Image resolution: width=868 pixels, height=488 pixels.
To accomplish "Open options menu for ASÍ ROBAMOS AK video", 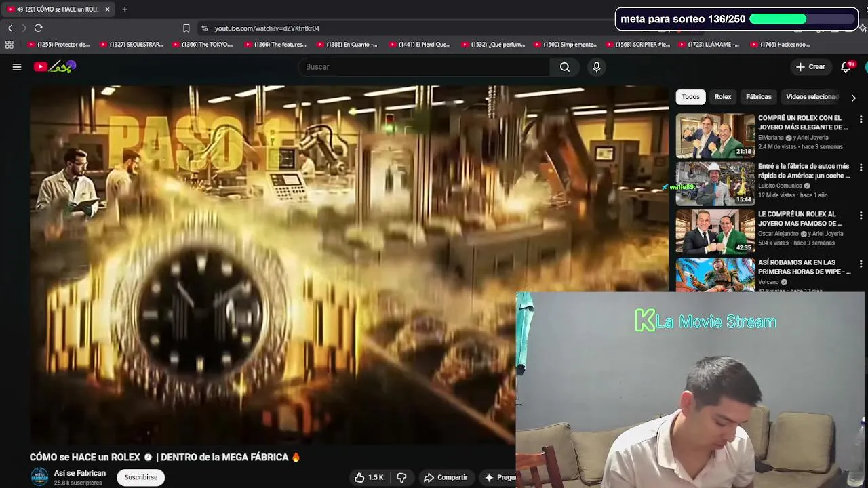I will pos(861,264).
